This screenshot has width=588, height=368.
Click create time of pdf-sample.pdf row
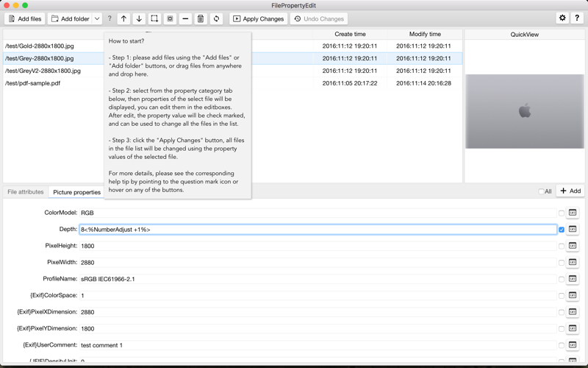pyautogui.click(x=350, y=83)
